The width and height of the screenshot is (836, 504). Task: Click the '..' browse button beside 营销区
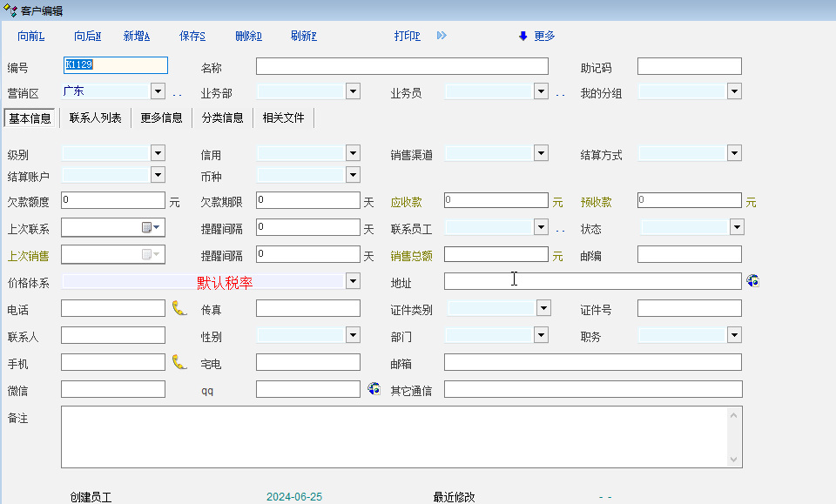point(177,94)
